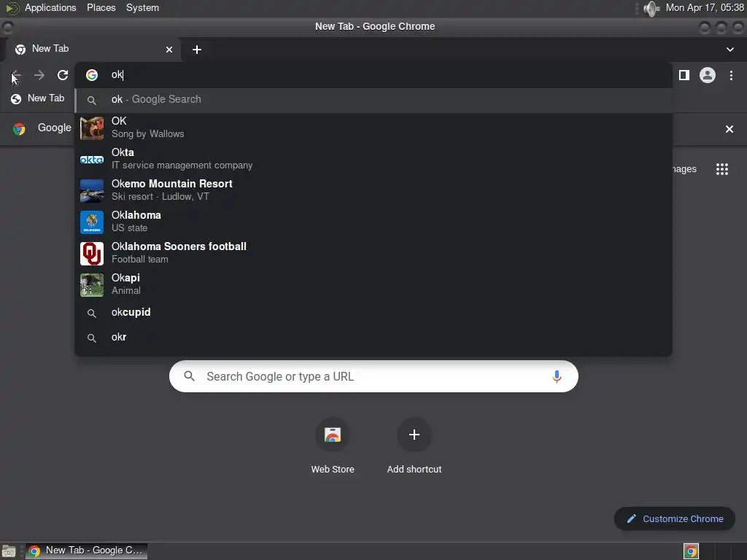Click New Tab bookmark in bookmarks bar

[38, 98]
